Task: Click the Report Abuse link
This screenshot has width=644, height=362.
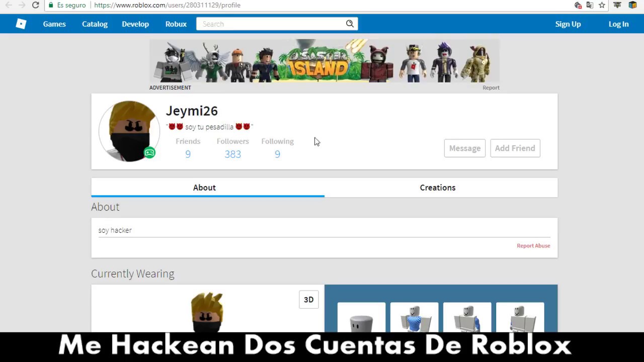Action: (533, 246)
